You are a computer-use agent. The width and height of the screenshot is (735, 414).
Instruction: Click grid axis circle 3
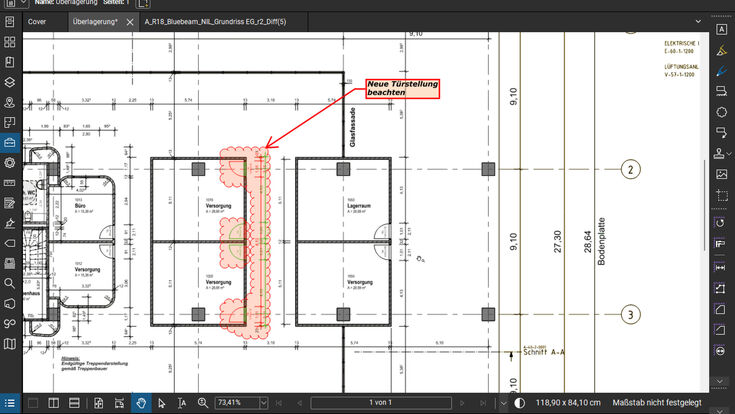click(630, 314)
